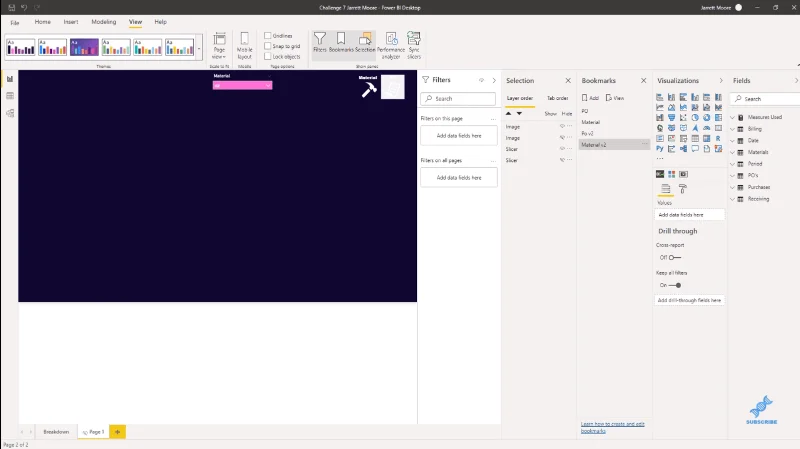Add a new bookmark
This screenshot has height=449, width=800.
click(x=590, y=97)
